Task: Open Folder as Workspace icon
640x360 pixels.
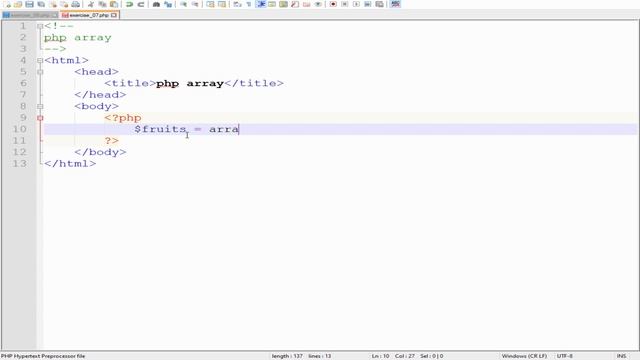Action: coord(307,4)
